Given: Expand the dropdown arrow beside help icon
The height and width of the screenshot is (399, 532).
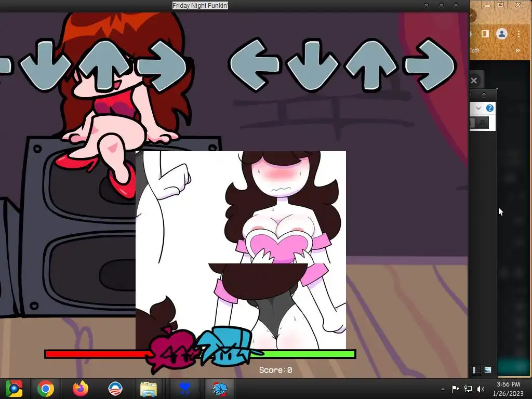Looking at the screenshot, I should pos(478,108).
